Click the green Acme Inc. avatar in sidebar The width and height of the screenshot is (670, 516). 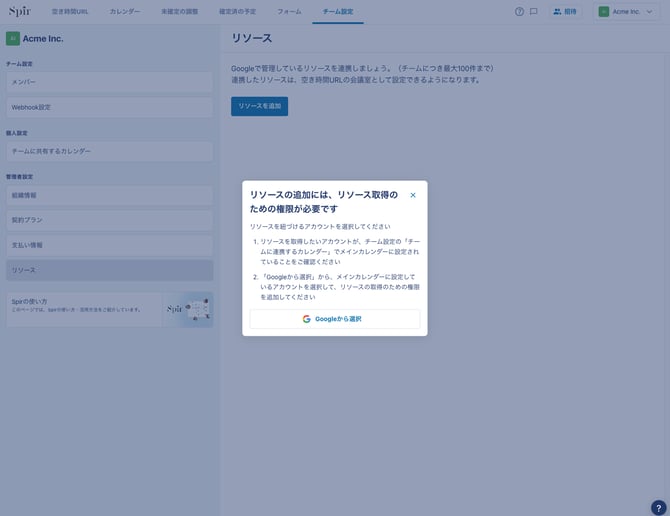13,38
